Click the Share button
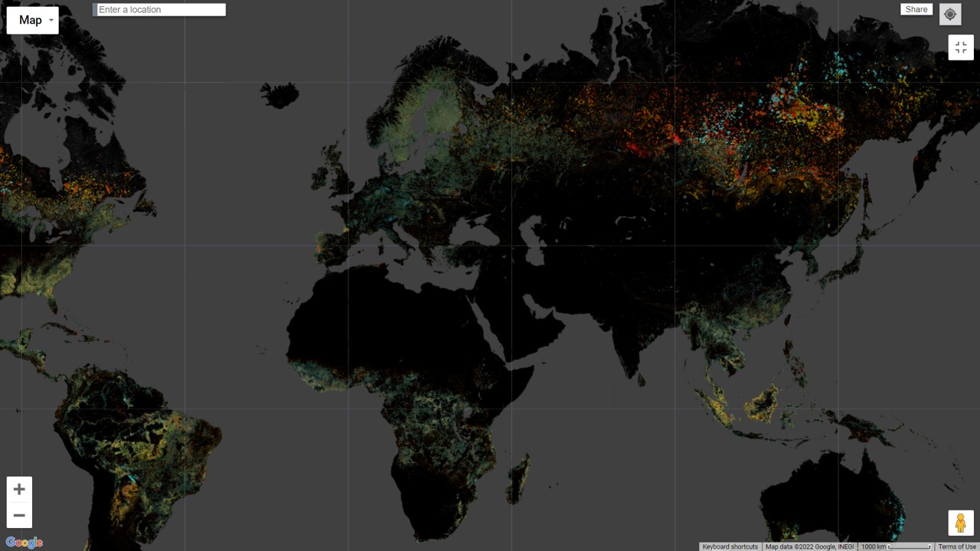Viewport: 980px width, 551px height. [x=916, y=10]
